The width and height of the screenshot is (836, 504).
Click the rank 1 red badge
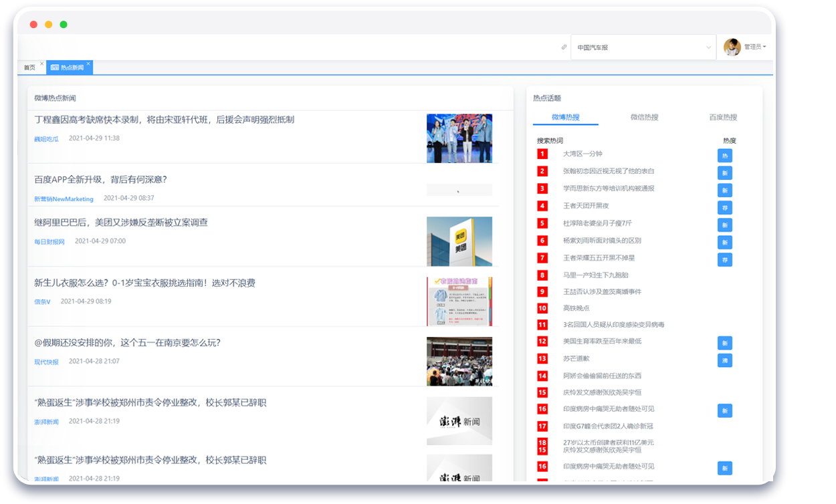coord(542,154)
